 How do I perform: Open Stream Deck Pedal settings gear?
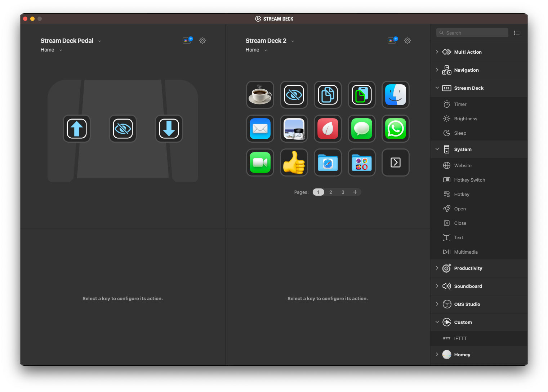click(x=202, y=40)
